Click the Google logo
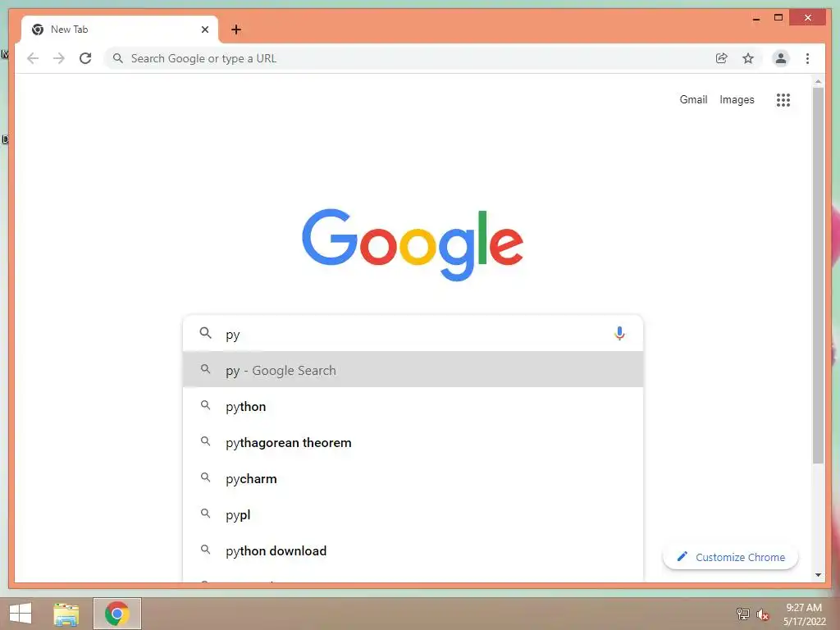840x630 pixels. (x=413, y=244)
